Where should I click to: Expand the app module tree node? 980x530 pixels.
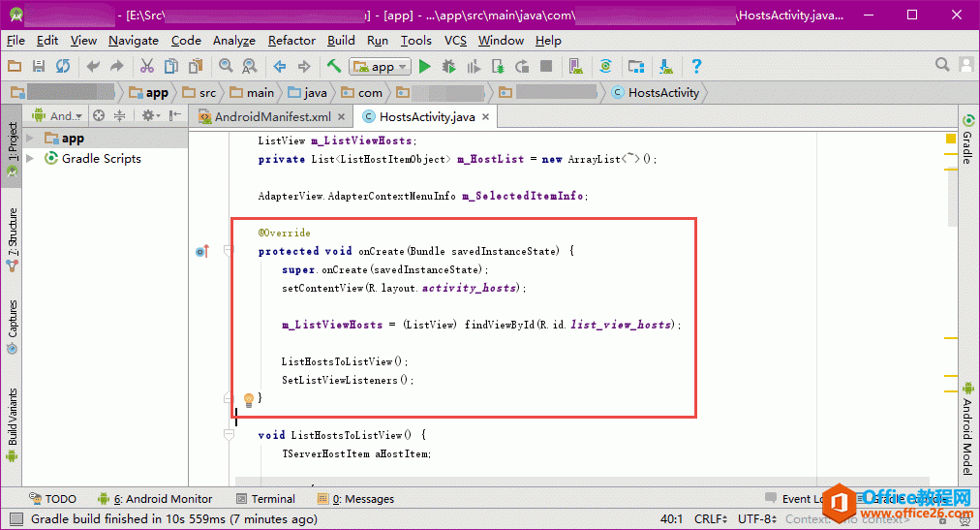click(x=31, y=139)
